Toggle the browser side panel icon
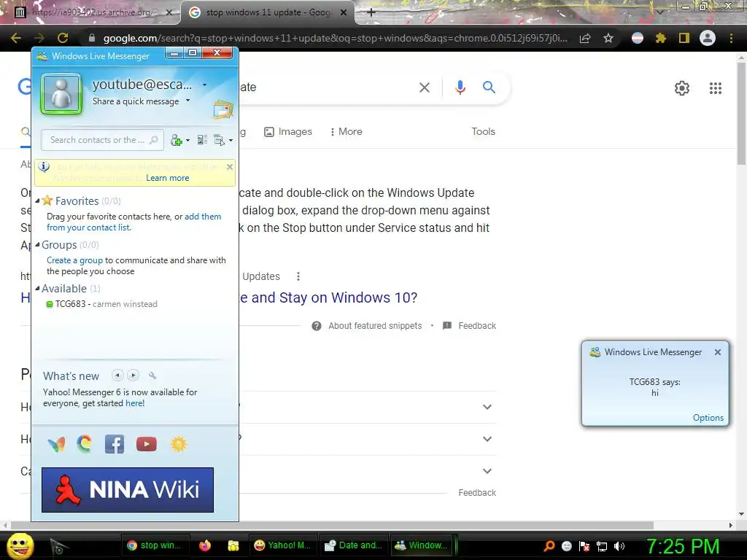 click(x=684, y=38)
